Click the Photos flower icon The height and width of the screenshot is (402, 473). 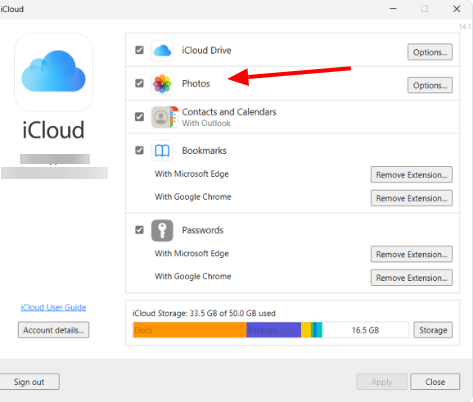[x=162, y=84]
